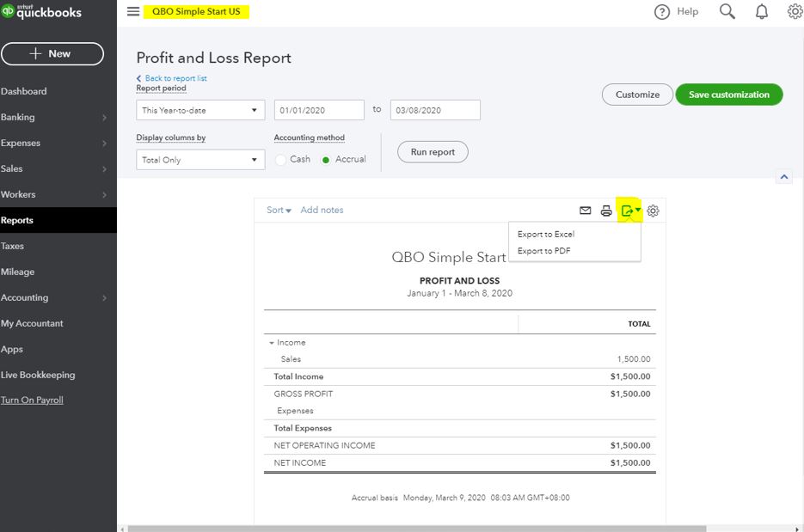Click the NET INCOME row label

(300, 462)
